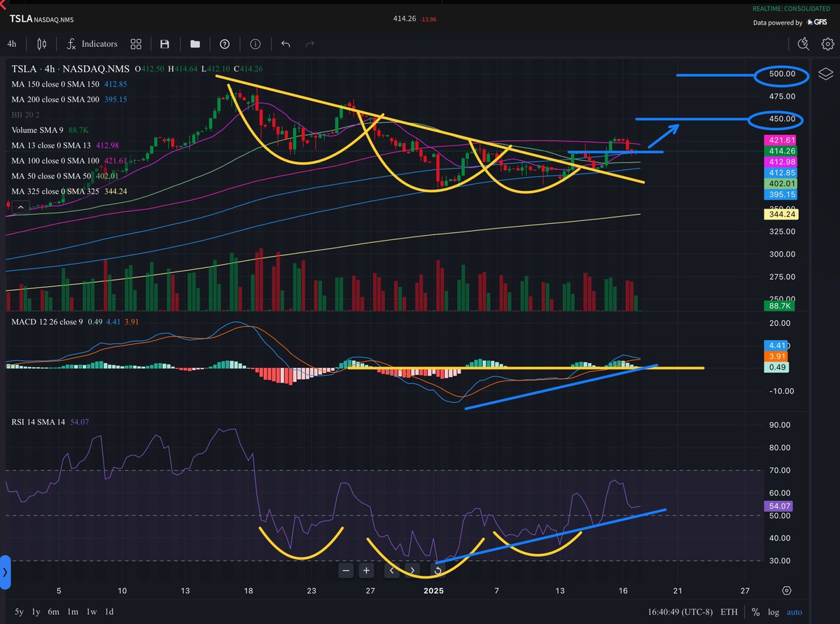
Task: Select the MA 100 close 0 SMA legend
Action: point(69,161)
